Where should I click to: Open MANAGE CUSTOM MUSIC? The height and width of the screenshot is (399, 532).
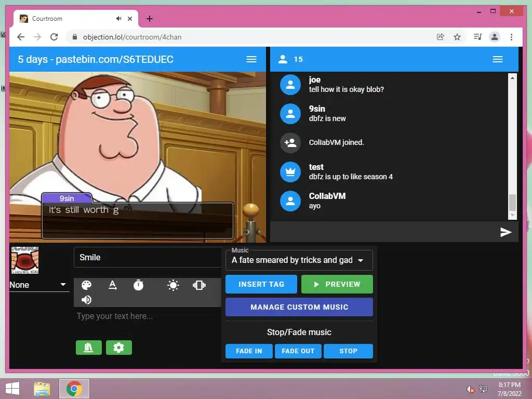(x=299, y=307)
